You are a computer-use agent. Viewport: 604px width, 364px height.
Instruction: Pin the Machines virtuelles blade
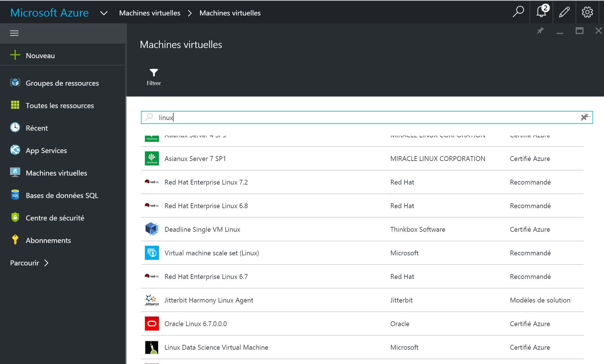[540, 31]
